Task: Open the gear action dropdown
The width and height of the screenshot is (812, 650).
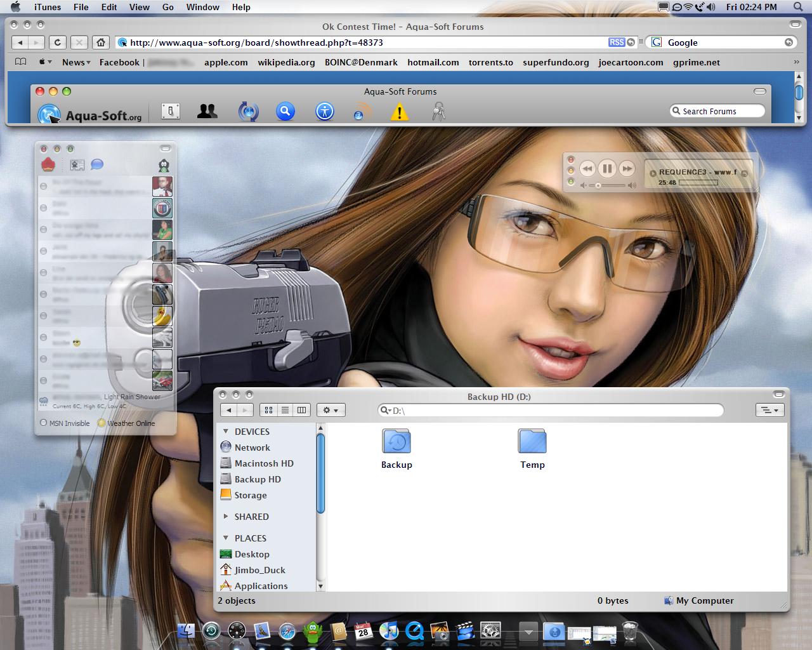Action: pos(331,410)
